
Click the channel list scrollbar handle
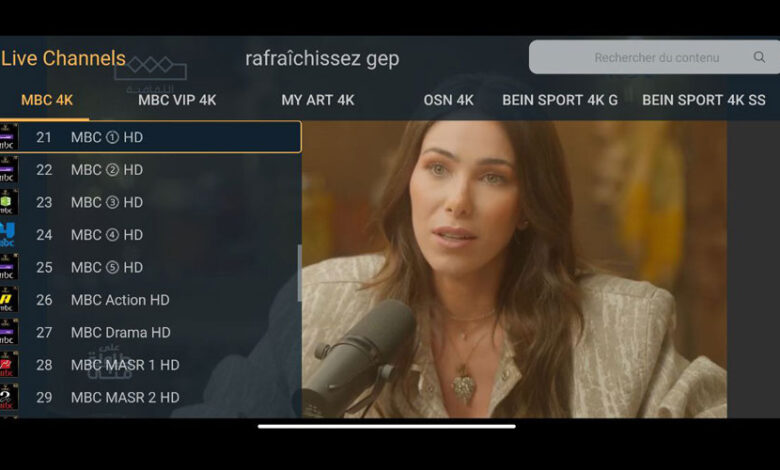point(299,273)
